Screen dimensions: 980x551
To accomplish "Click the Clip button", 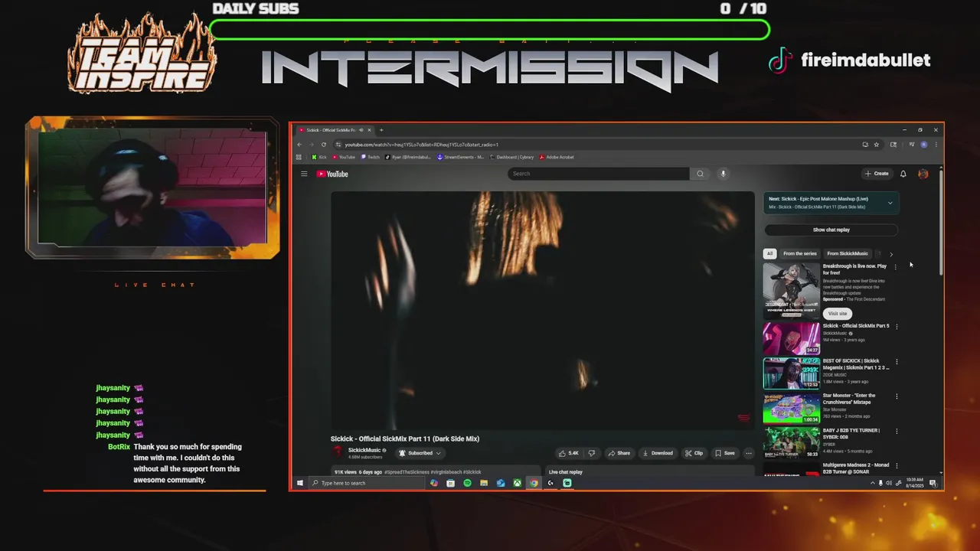I will click(x=694, y=453).
